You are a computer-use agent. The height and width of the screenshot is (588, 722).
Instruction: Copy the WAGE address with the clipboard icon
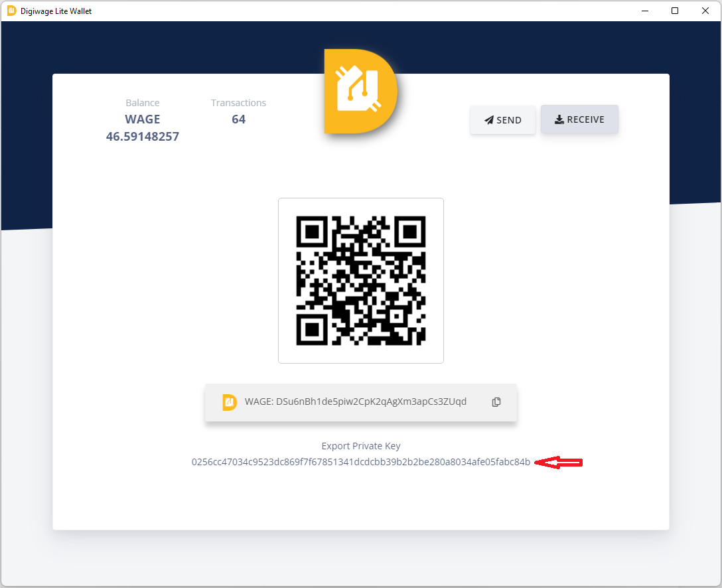coord(496,402)
